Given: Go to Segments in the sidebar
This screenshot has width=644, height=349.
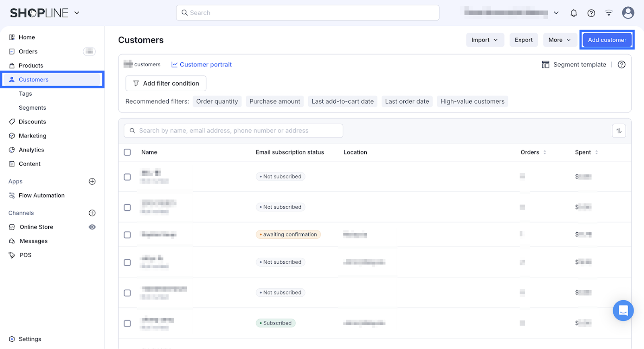Looking at the screenshot, I should point(33,108).
